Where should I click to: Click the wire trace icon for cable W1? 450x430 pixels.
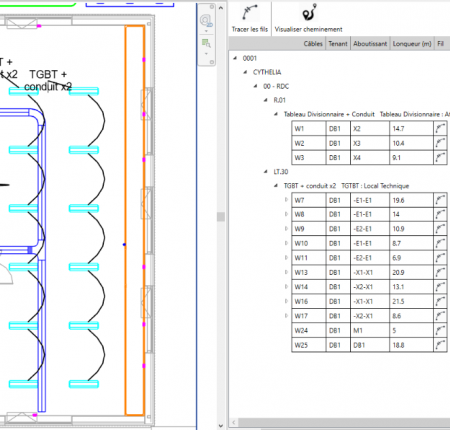[440, 129]
